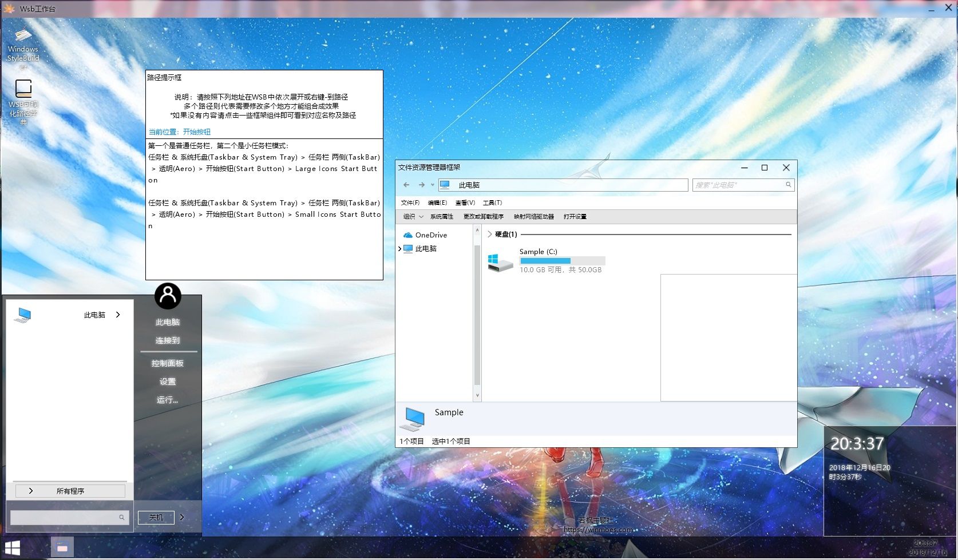Click Sample computer icon in details pane
This screenshot has height=560, width=958.
coord(412,419)
